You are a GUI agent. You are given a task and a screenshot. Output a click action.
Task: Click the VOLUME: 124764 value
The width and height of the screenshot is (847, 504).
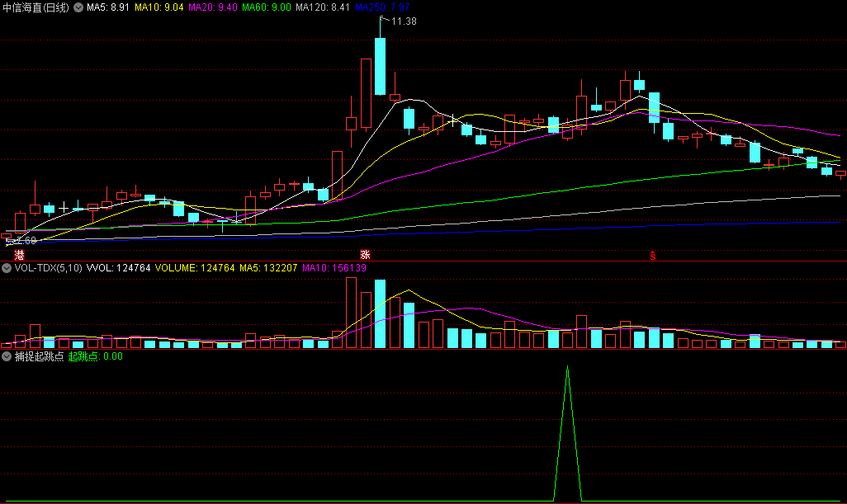coord(195,267)
